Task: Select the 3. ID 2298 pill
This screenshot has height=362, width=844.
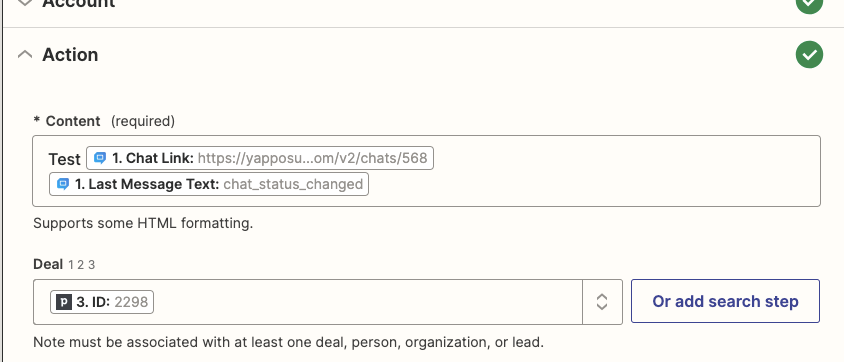Action: (x=102, y=302)
